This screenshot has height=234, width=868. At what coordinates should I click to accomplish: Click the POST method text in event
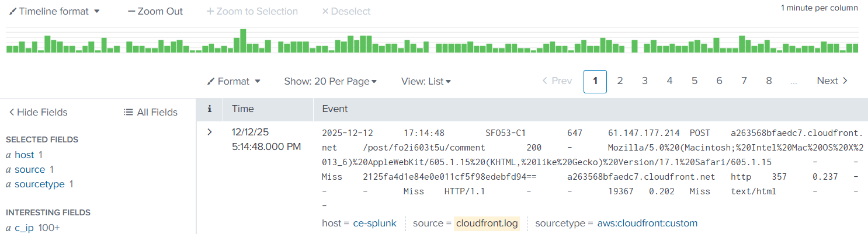(700, 133)
